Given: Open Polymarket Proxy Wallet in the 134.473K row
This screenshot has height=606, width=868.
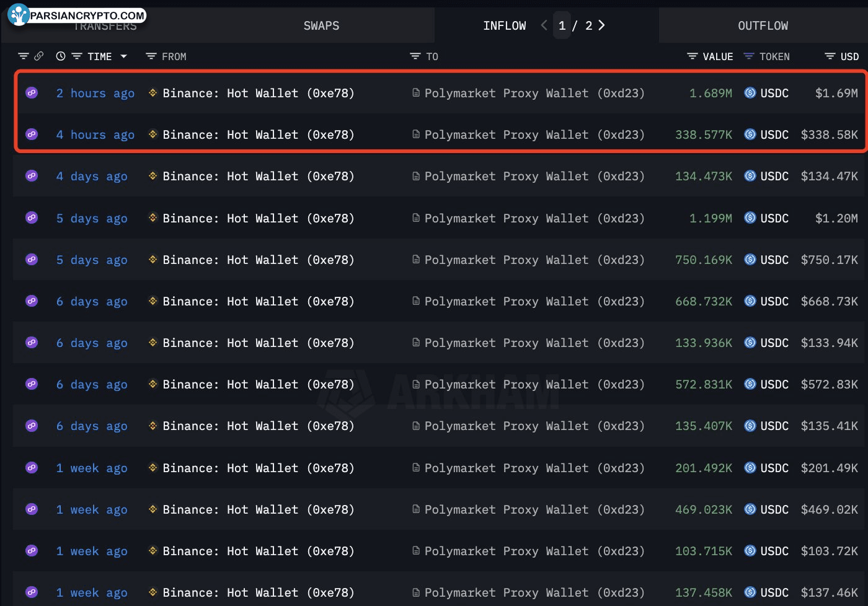Looking at the screenshot, I should click(x=534, y=176).
